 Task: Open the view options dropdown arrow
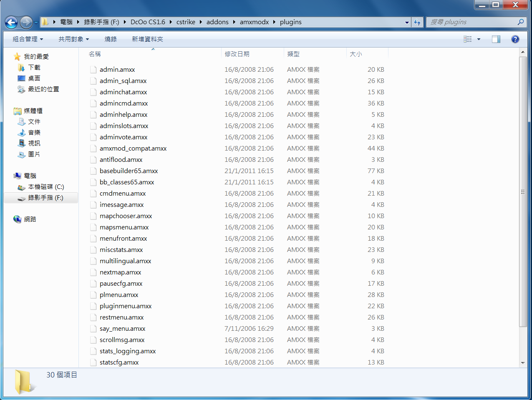point(479,39)
